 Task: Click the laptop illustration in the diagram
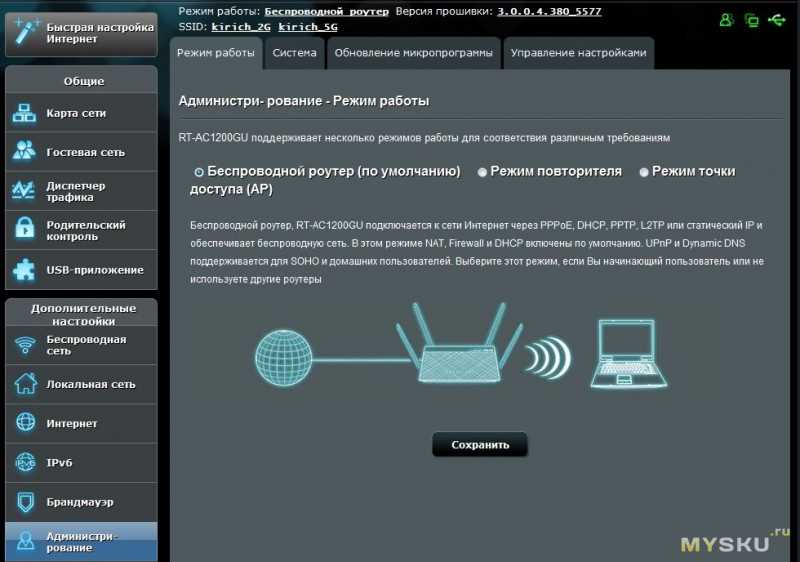pyautogui.click(x=629, y=354)
